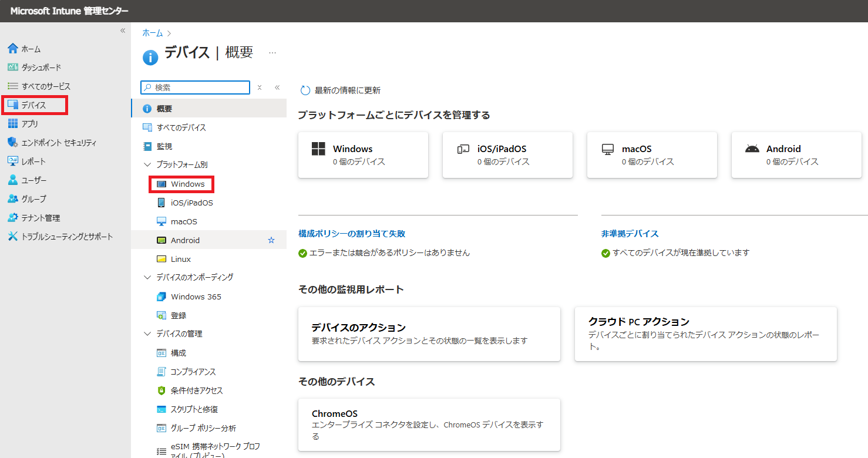Click the スクリプトと修復 terminal icon
The image size is (868, 458).
point(162,409)
